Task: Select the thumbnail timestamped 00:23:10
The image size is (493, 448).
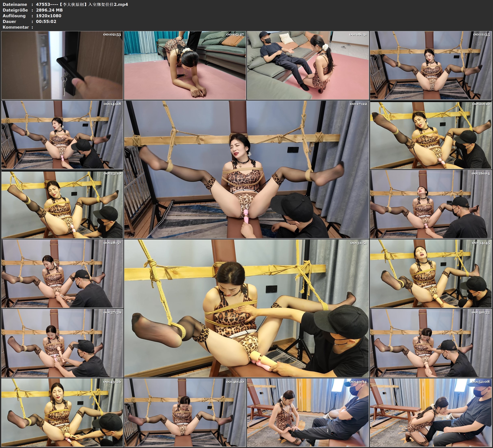Action: tap(62, 204)
